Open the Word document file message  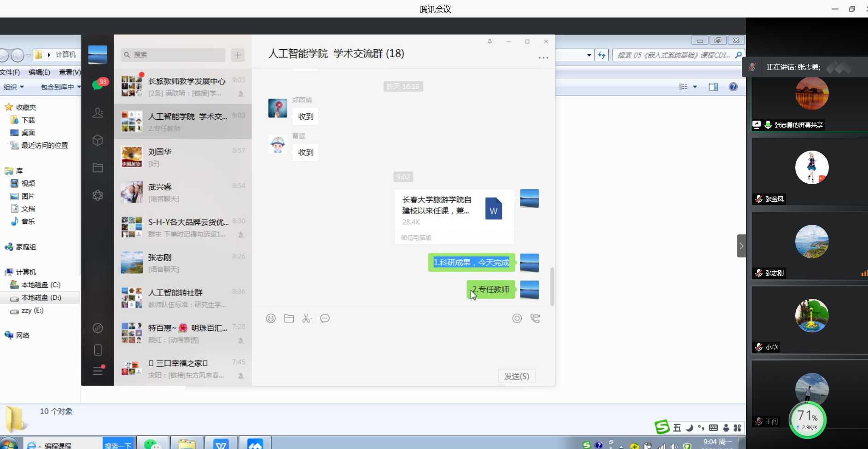[454, 216]
